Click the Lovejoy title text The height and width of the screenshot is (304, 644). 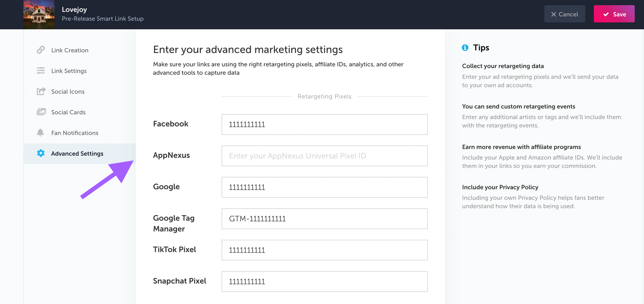coord(74,10)
